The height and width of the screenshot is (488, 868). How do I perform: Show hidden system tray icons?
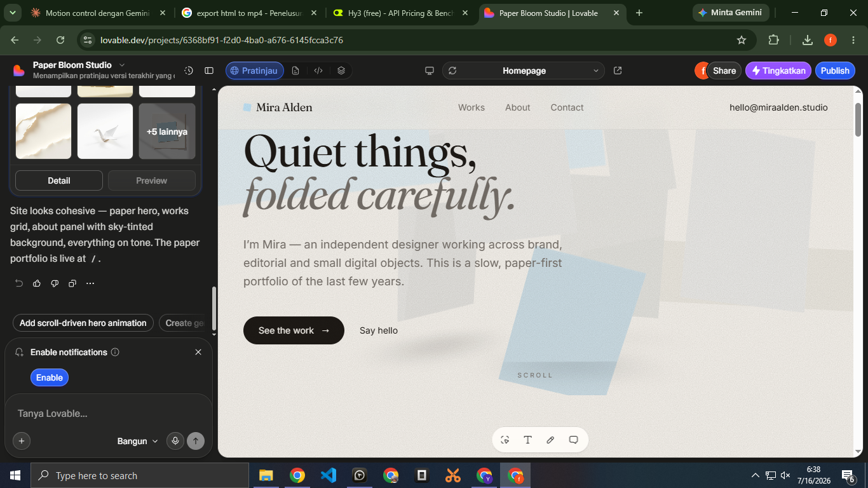coord(756,475)
